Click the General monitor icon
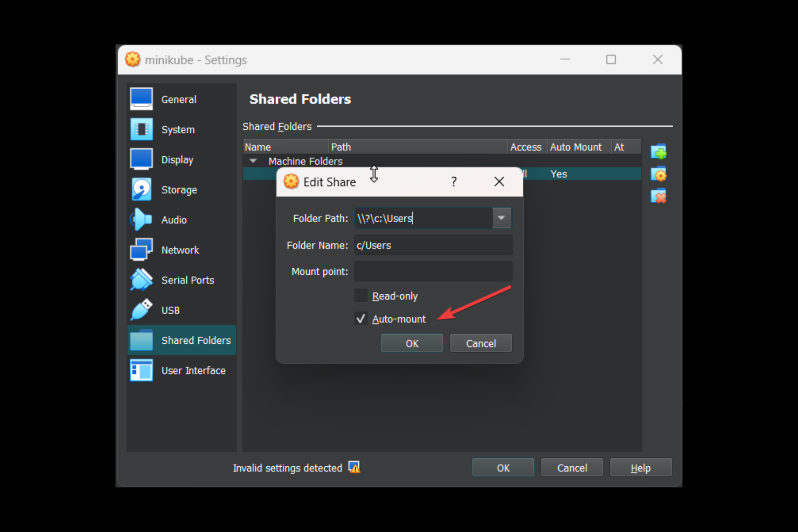The image size is (798, 532). pos(141,99)
